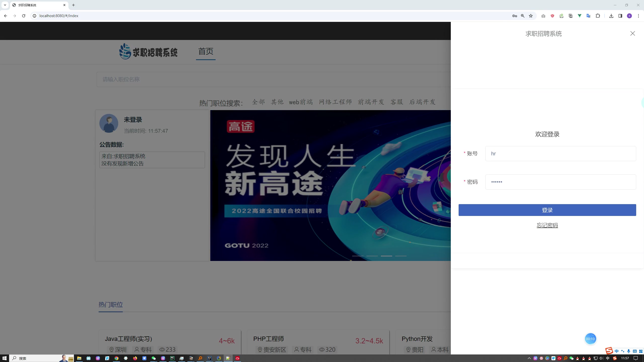The image size is (644, 362).
Task: Open the Sogou toolbox grid icon
Action: 641,351
